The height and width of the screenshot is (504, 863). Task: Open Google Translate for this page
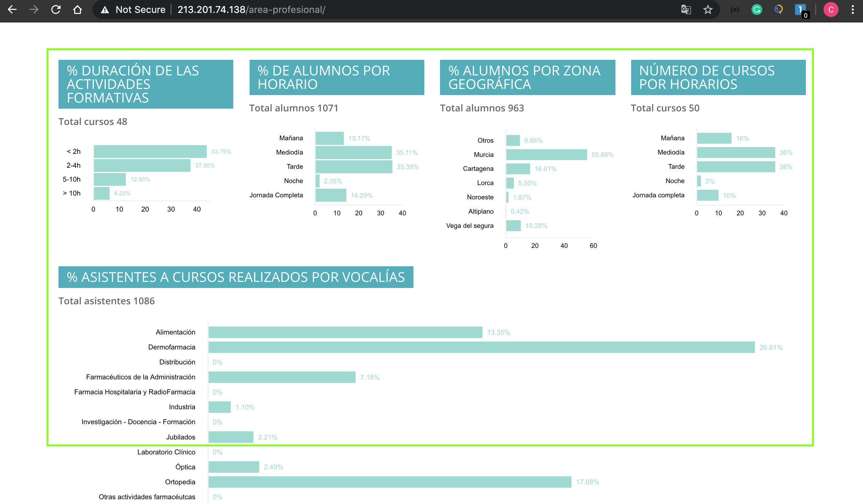point(686,10)
